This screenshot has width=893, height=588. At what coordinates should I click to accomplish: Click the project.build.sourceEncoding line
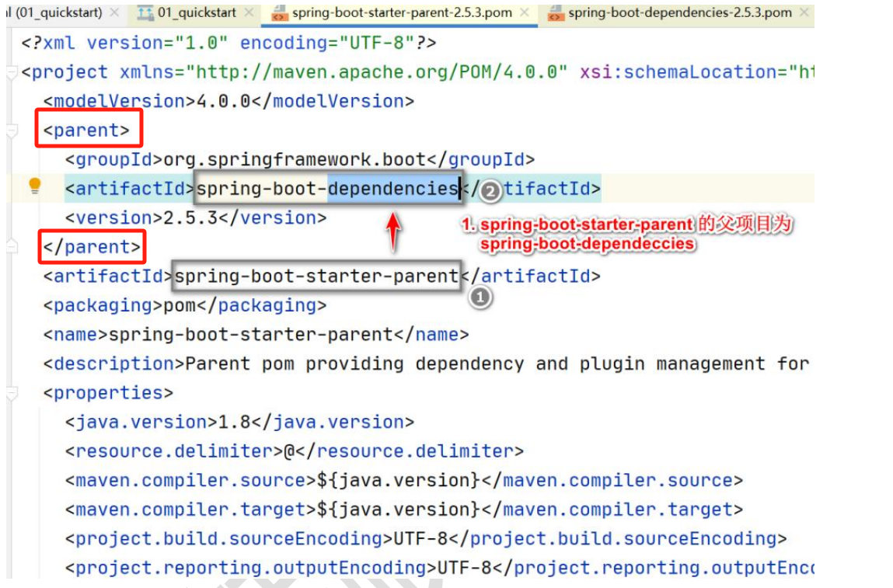426,539
